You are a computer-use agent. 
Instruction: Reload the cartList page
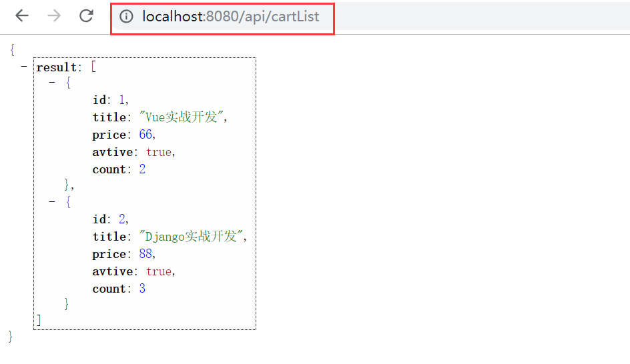[86, 16]
